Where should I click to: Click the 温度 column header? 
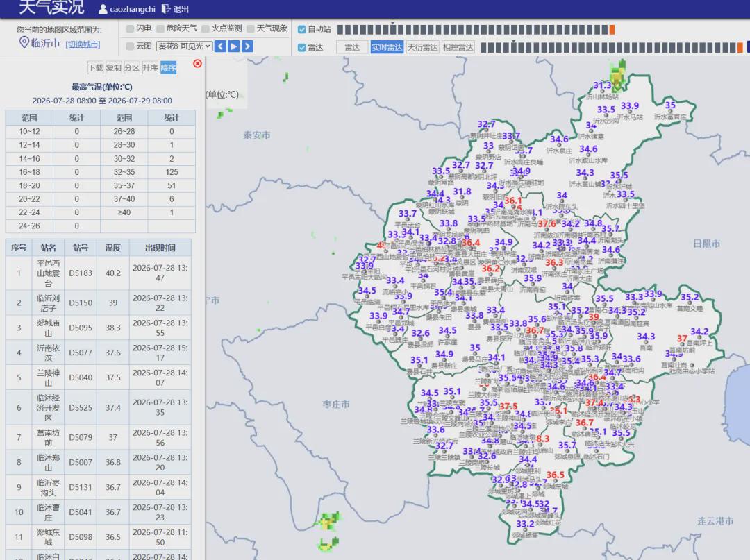[113, 248]
